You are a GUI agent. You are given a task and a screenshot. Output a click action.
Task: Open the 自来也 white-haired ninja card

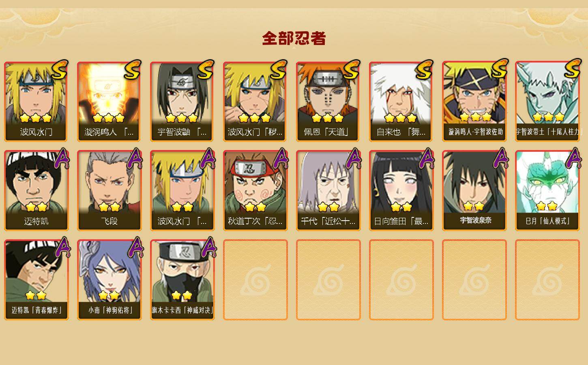click(401, 101)
